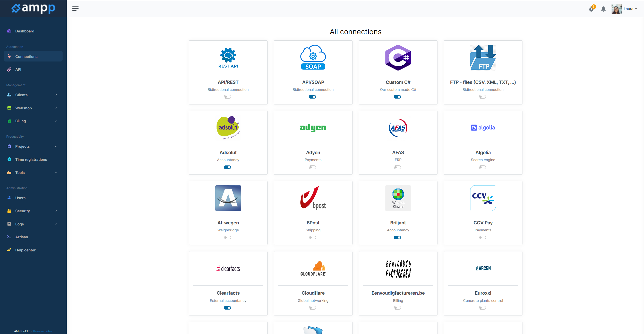The image size is (644, 334).
Task: Open API in sidebar
Action: tap(33, 69)
